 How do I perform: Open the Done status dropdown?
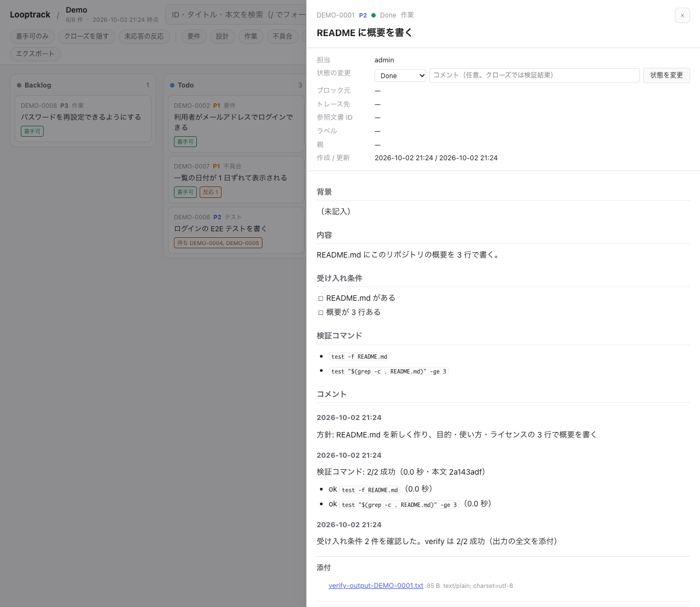(400, 75)
